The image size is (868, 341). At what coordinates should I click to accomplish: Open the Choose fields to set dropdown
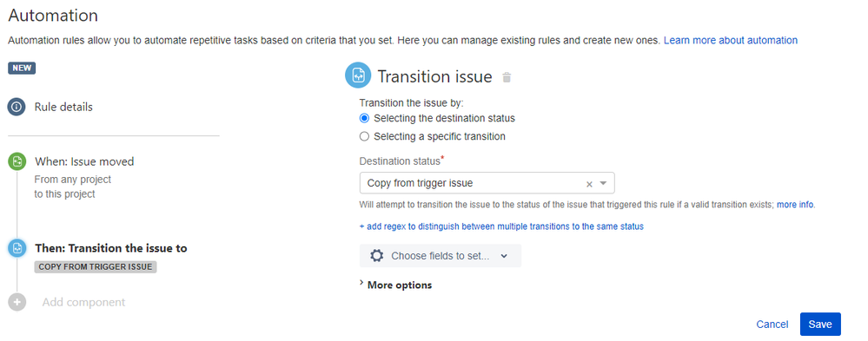pos(441,256)
